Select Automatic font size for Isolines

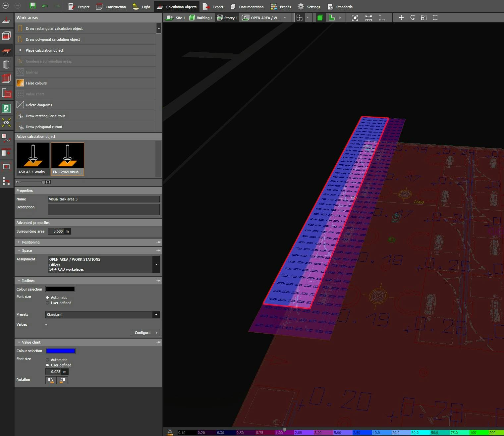tap(47, 298)
